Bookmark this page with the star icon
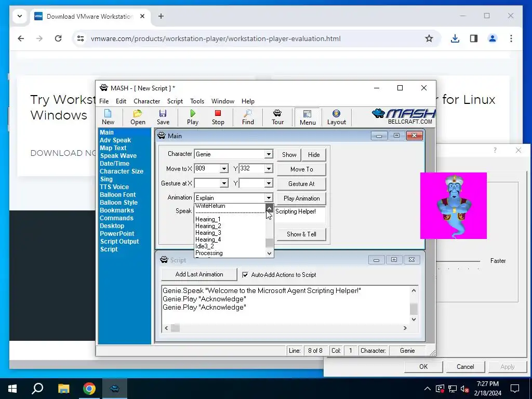The image size is (532, 399). click(x=429, y=38)
